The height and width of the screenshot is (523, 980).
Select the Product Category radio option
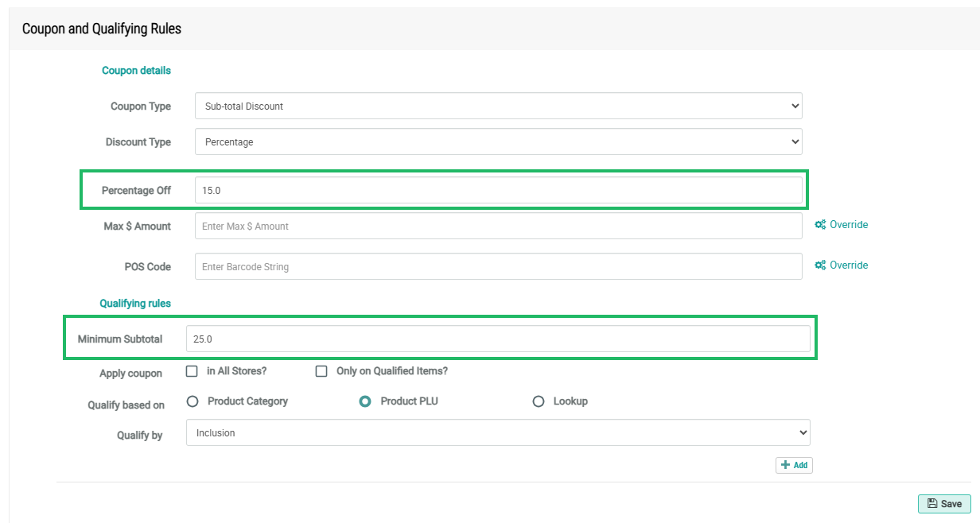192,401
